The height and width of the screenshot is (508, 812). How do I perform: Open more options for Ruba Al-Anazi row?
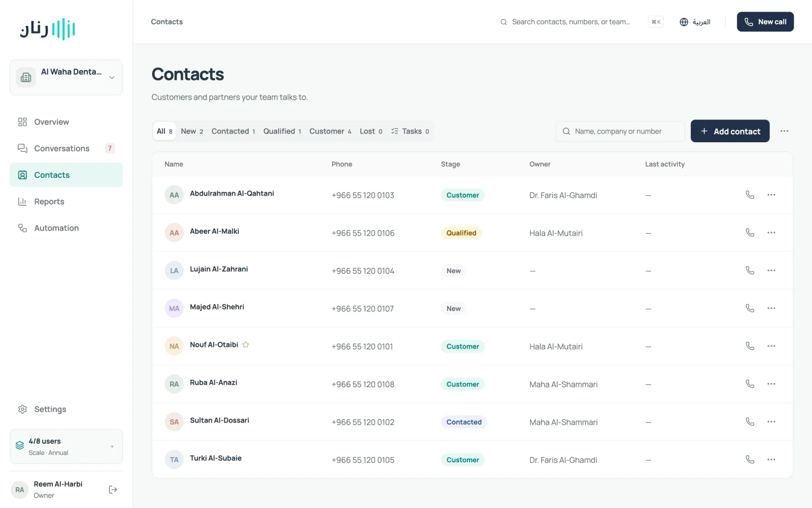[771, 384]
